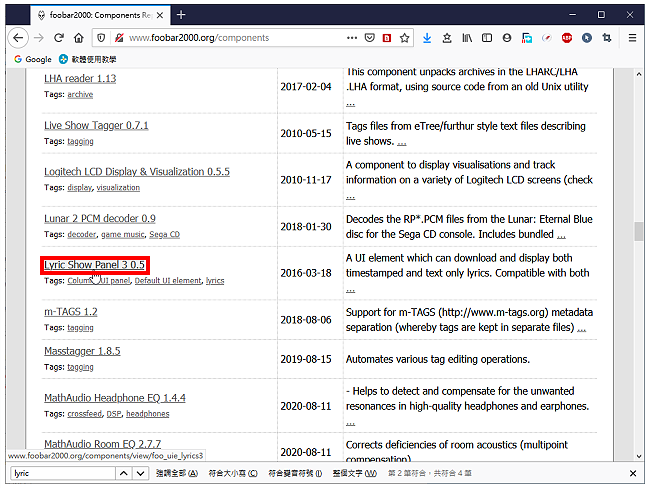
Task: Click the forward navigation arrow
Action: [39, 38]
